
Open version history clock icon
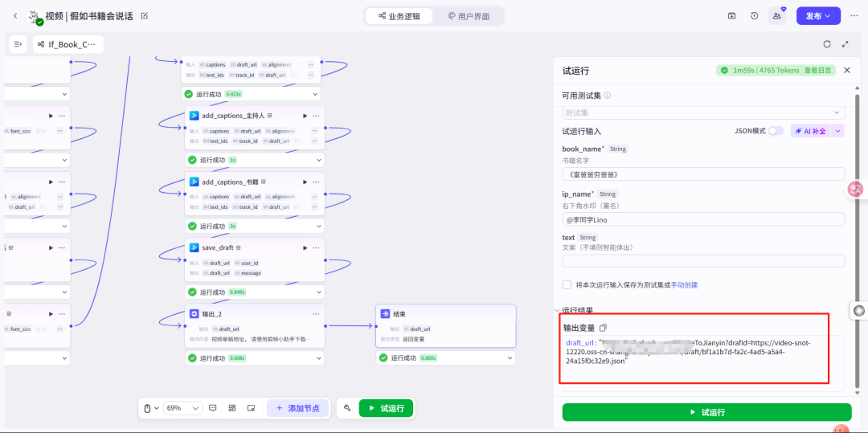point(754,16)
